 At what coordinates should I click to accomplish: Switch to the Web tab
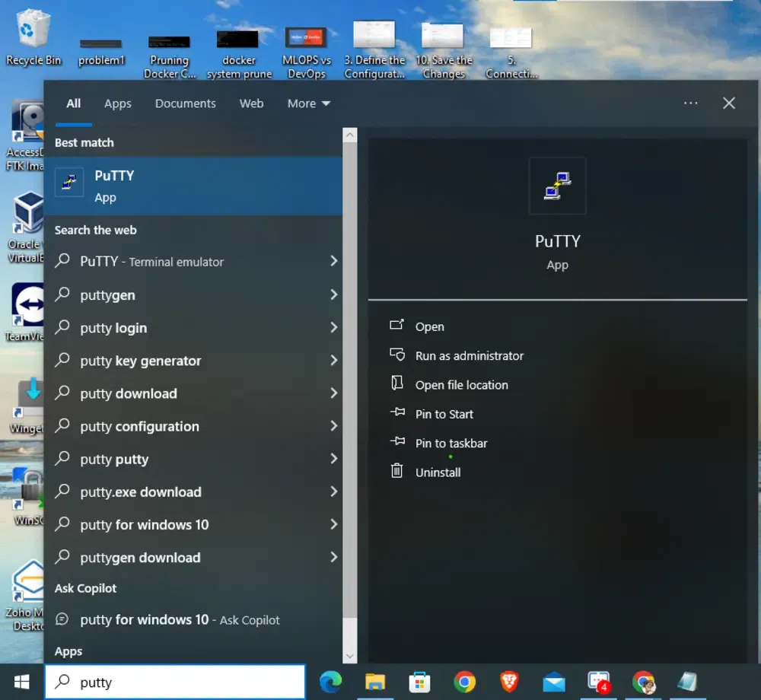point(251,103)
